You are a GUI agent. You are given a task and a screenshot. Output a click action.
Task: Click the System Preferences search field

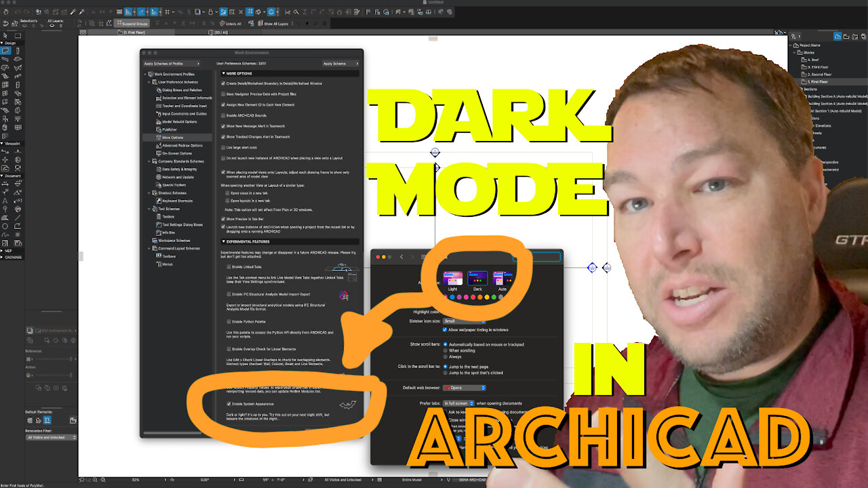coord(536,257)
